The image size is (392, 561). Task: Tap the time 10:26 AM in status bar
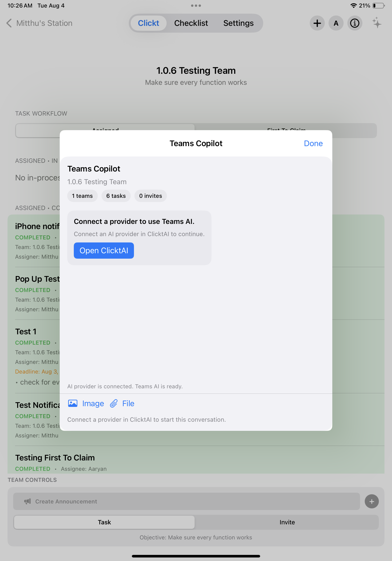point(20,6)
